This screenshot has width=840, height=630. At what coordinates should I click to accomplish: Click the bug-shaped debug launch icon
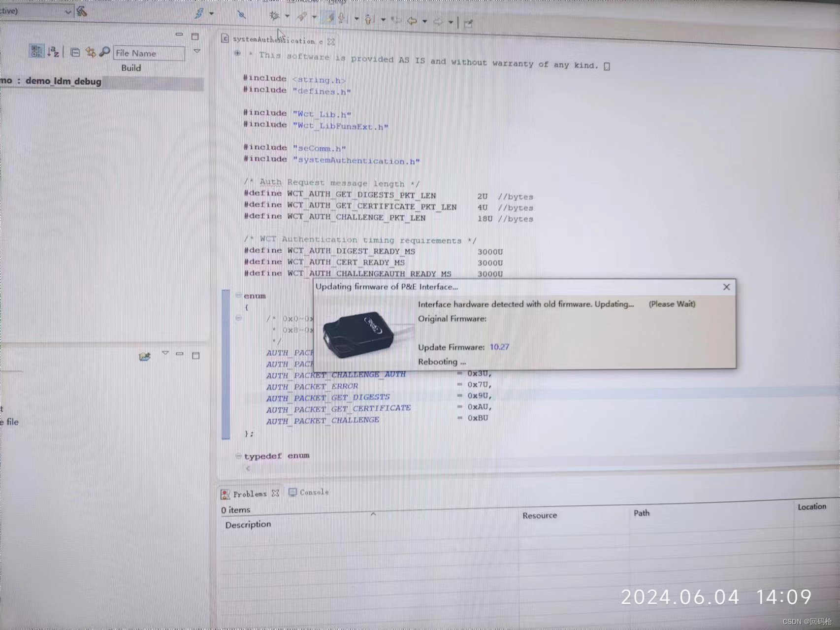(x=275, y=17)
